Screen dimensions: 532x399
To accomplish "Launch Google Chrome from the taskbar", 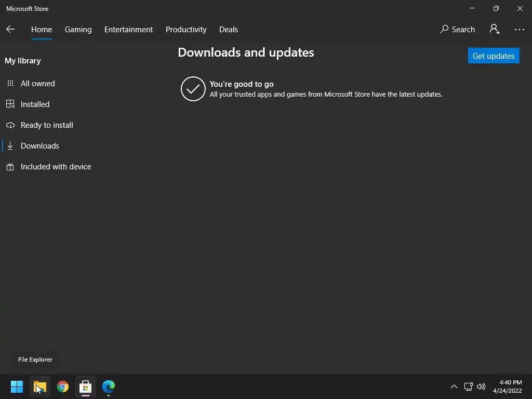I will click(x=63, y=387).
